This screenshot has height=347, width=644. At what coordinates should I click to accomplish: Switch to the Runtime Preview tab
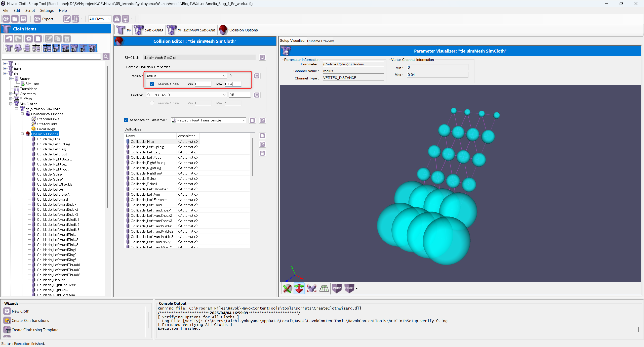point(320,41)
